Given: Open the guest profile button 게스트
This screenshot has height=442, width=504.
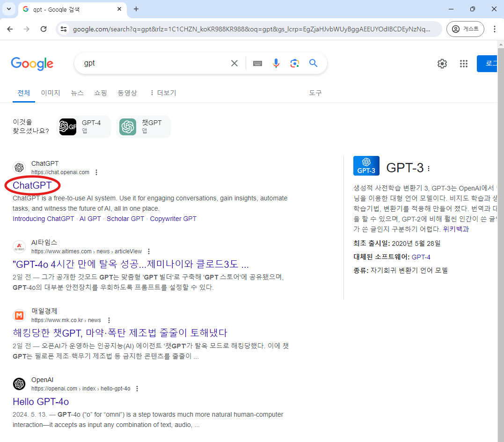Looking at the screenshot, I should [x=465, y=29].
